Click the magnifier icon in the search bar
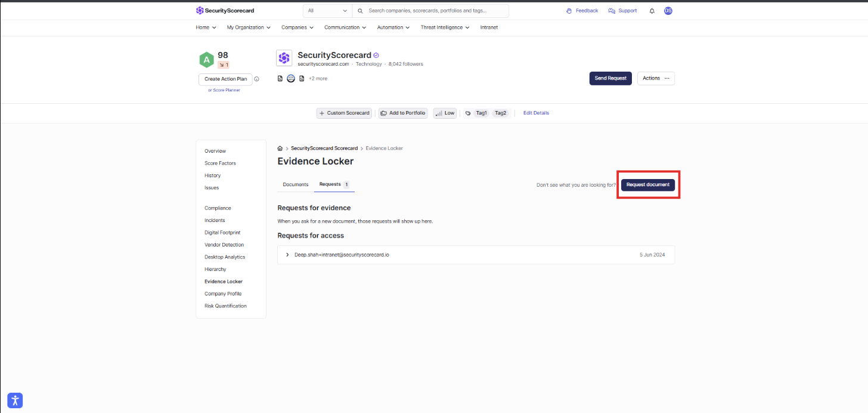868x413 pixels. coord(361,11)
